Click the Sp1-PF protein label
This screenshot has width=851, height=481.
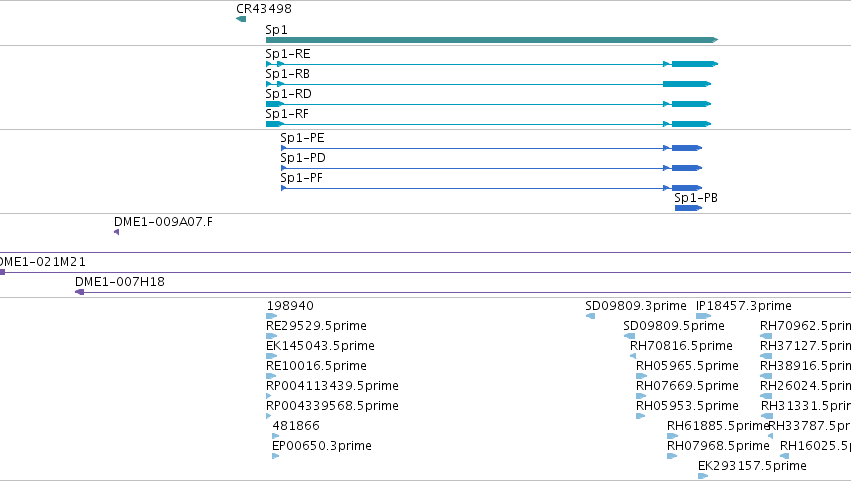point(301,178)
